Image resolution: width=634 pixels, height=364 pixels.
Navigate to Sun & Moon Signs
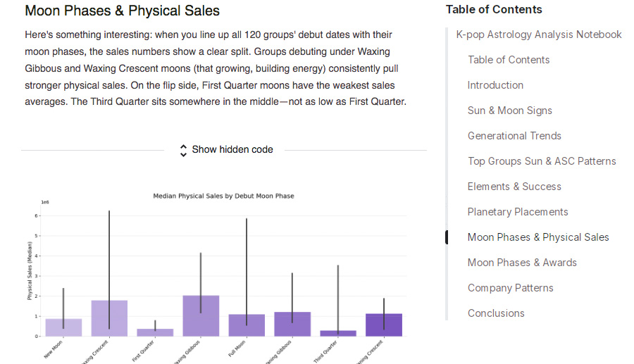(509, 111)
